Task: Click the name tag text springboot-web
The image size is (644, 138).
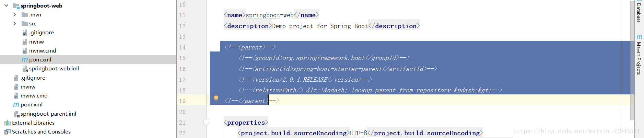Action: tap(270, 15)
